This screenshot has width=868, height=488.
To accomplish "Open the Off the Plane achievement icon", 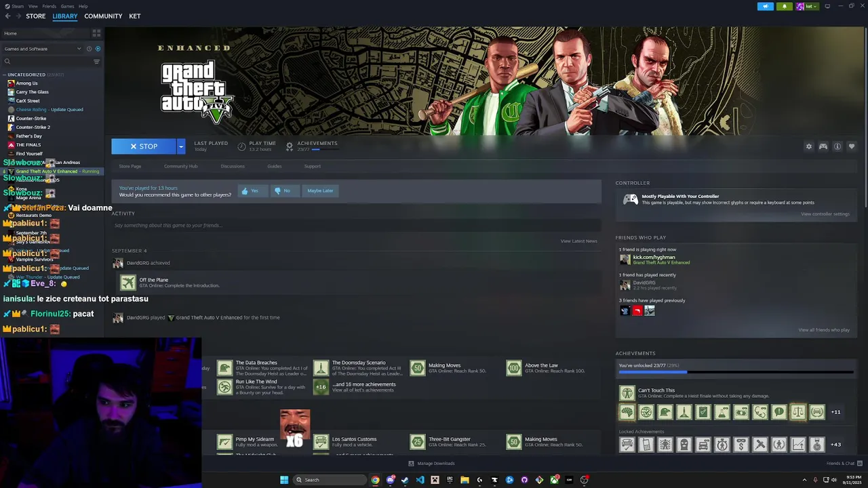I will 128,283.
